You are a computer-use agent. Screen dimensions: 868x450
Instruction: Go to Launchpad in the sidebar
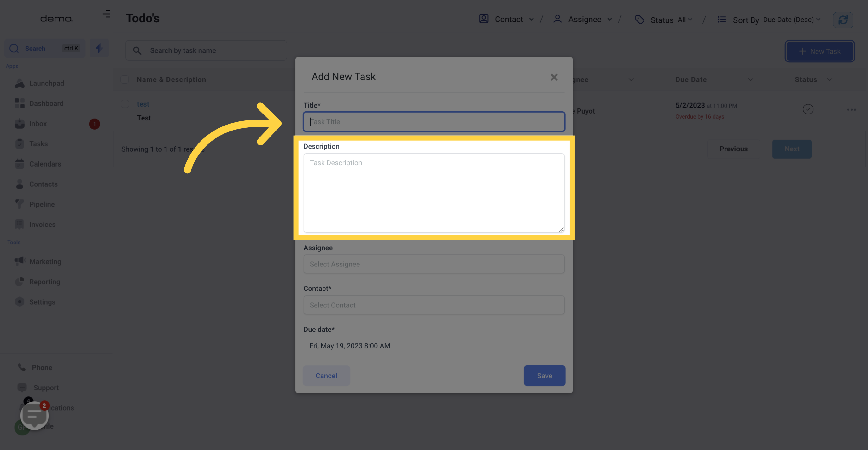click(x=46, y=83)
